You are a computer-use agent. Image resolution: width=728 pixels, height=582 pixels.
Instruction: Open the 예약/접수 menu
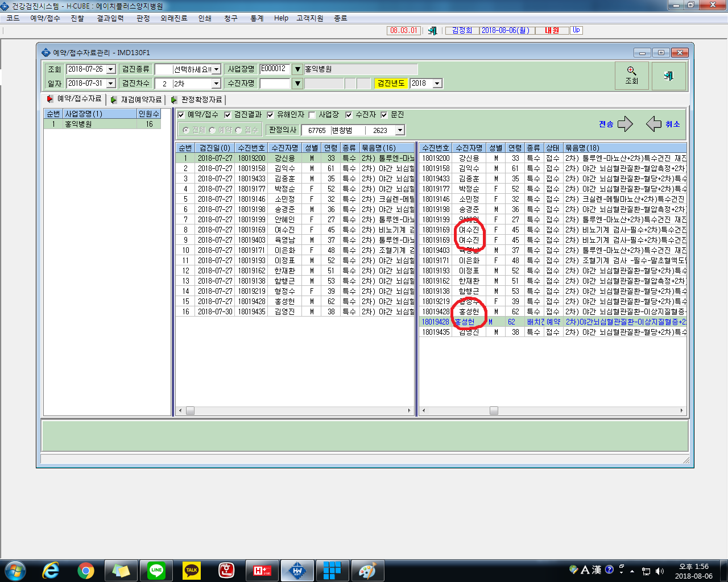point(45,18)
